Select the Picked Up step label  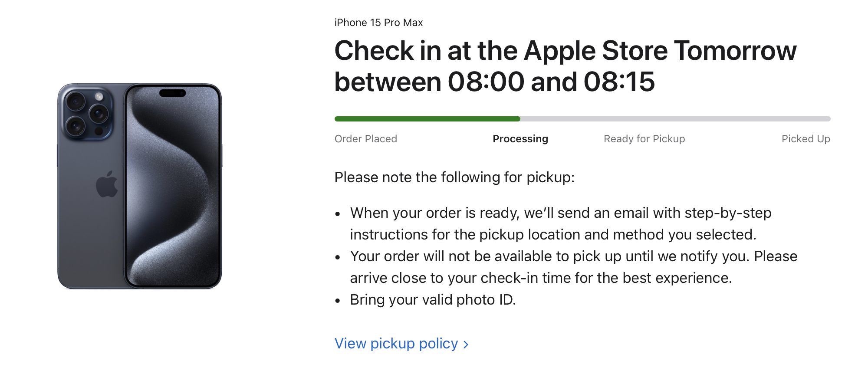coord(806,139)
